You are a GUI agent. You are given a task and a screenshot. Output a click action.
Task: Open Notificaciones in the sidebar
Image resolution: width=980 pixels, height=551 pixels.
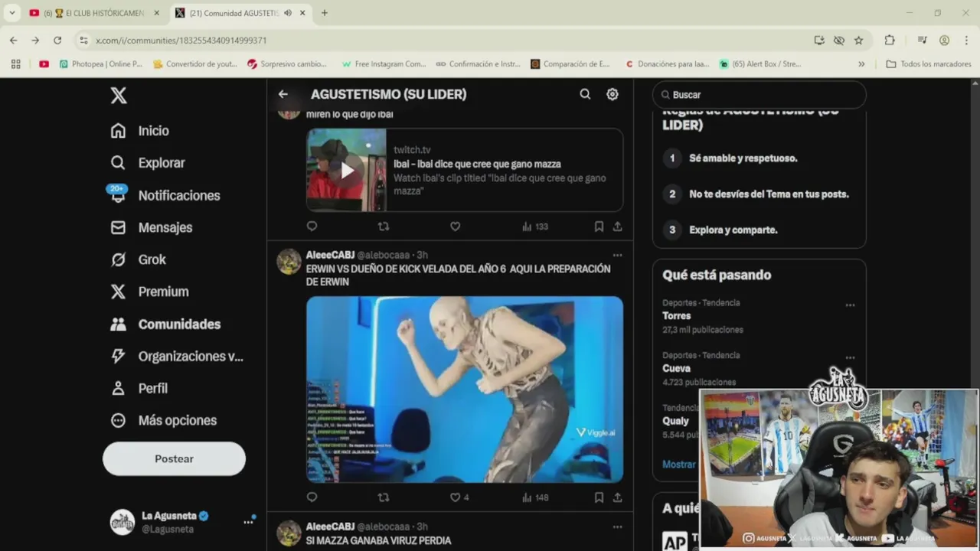[165, 195]
